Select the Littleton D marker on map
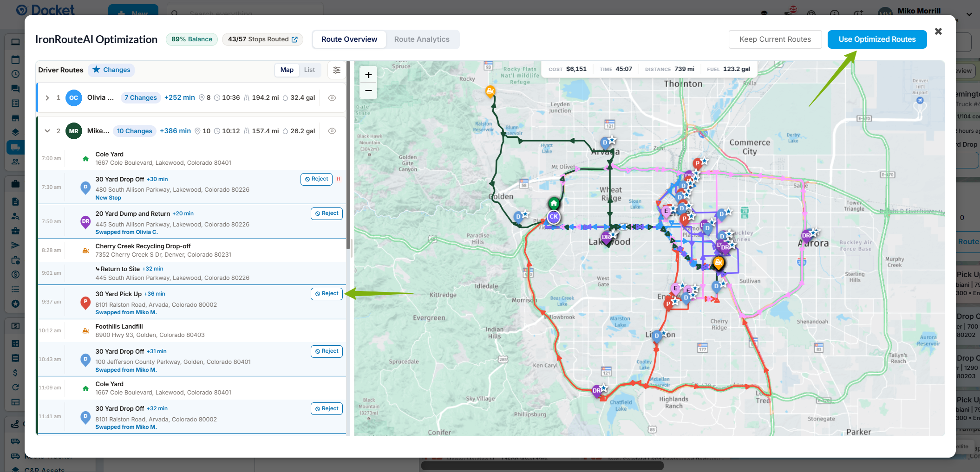 (x=656, y=336)
